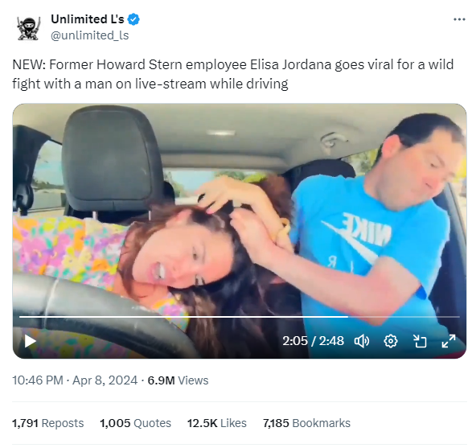This screenshot has width=476, height=448.
Task: Click the 10:46 PM Apr 8, 2024 timestamp
Action: point(75,380)
